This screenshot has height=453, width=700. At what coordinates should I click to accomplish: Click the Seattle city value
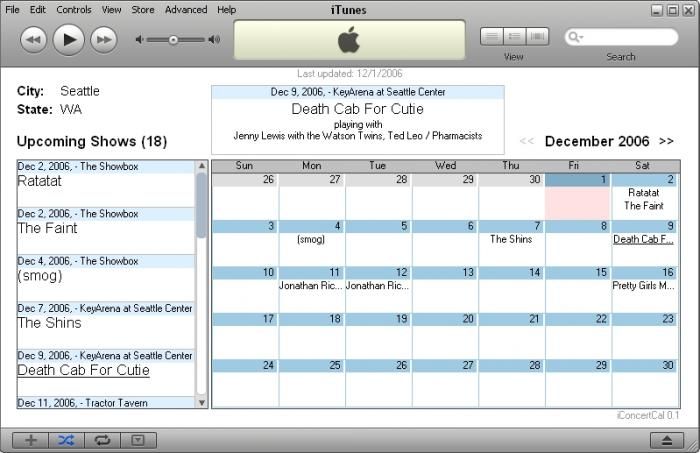coord(80,91)
